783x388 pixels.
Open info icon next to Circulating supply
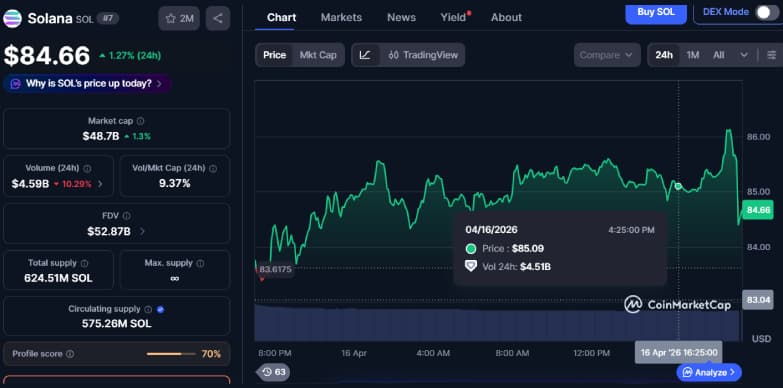click(148, 309)
